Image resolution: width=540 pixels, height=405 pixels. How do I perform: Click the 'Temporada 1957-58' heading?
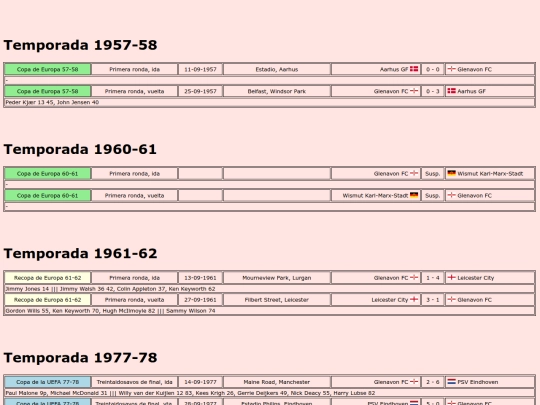(80, 45)
